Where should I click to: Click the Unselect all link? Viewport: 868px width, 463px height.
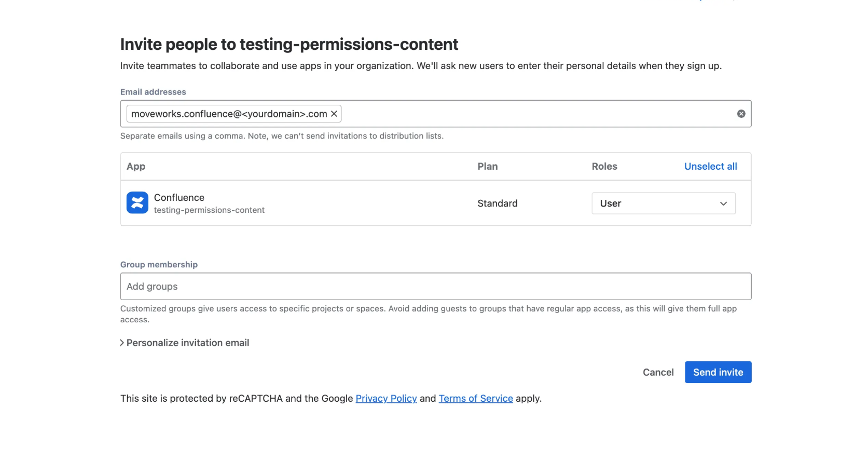point(710,167)
